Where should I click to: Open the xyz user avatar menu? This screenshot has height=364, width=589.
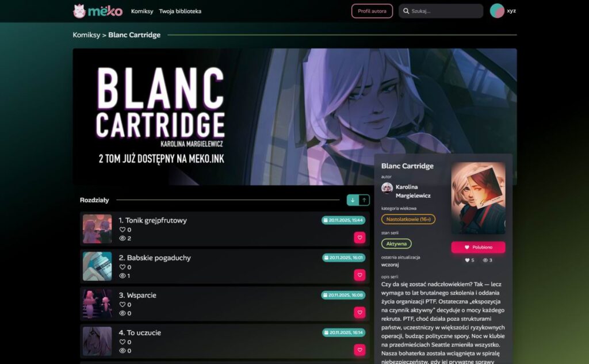497,11
